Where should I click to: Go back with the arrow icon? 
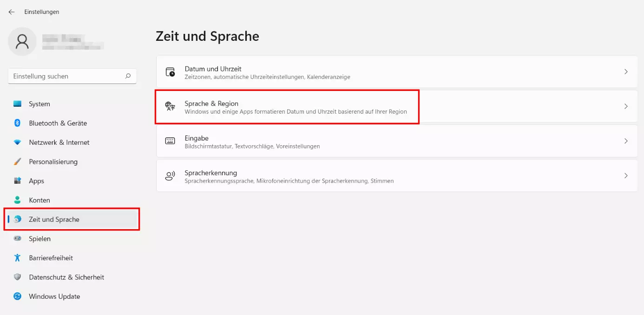(12, 12)
